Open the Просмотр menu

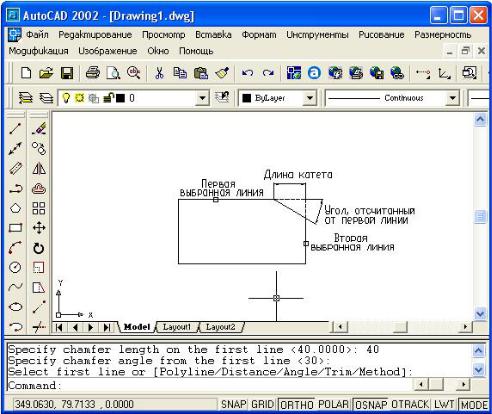pos(164,35)
